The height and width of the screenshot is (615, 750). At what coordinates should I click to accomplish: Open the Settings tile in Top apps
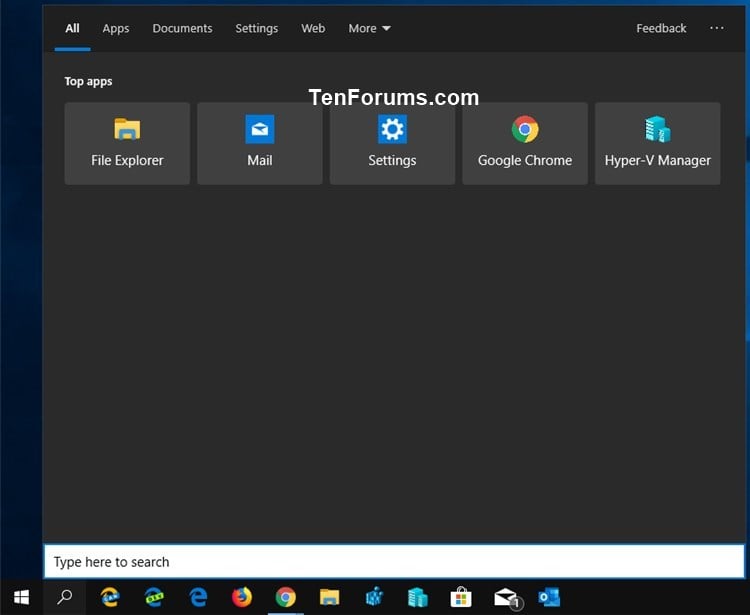pyautogui.click(x=392, y=143)
